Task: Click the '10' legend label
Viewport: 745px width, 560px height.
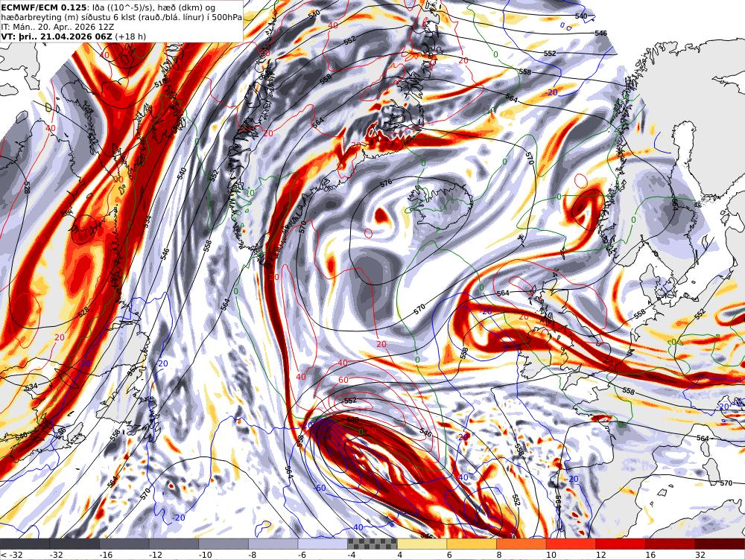Action: coord(551,555)
